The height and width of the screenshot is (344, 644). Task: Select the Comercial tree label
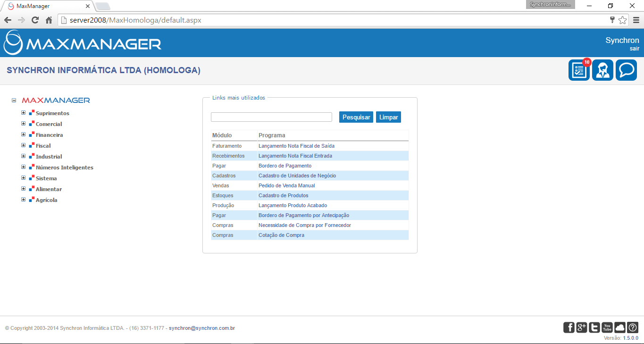coord(49,124)
